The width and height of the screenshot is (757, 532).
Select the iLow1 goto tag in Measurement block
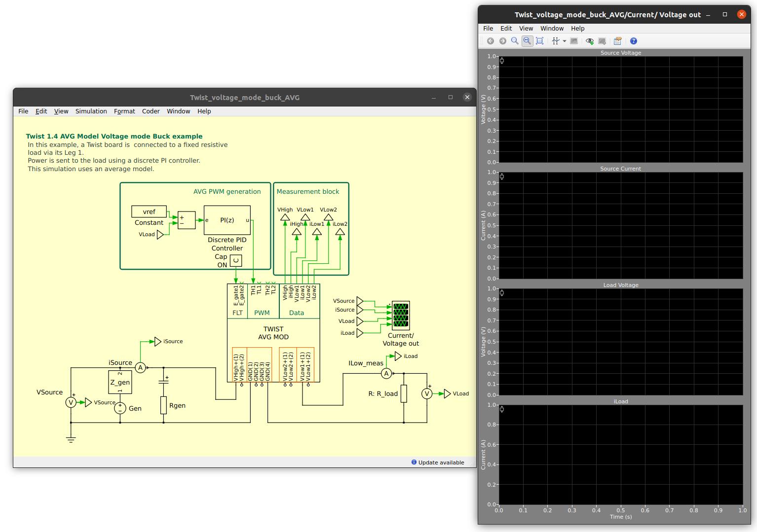coord(317,231)
